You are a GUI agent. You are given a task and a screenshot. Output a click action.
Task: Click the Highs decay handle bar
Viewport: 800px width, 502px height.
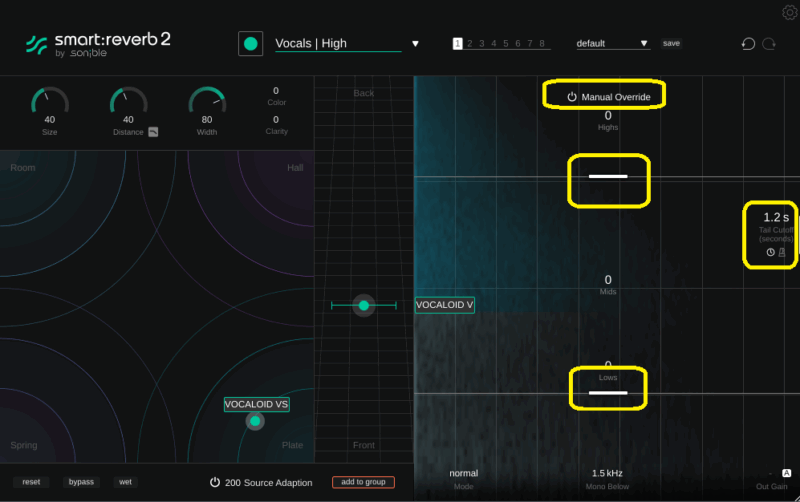point(608,177)
